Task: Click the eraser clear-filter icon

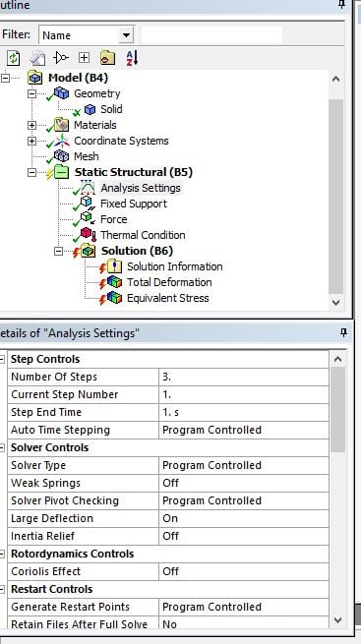Action: pyautogui.click(x=37, y=58)
